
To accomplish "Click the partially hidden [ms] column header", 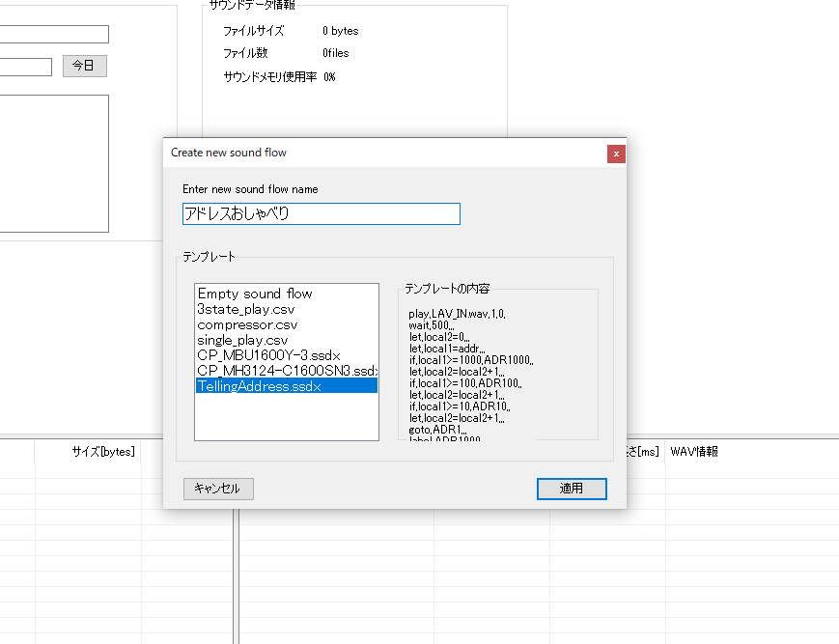I will click(x=644, y=451).
